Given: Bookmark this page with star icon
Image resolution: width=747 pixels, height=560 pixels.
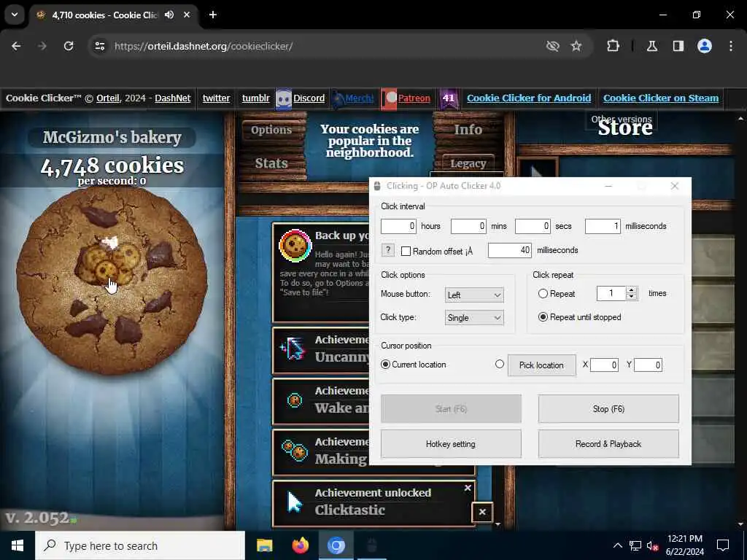Looking at the screenshot, I should pyautogui.click(x=576, y=46).
